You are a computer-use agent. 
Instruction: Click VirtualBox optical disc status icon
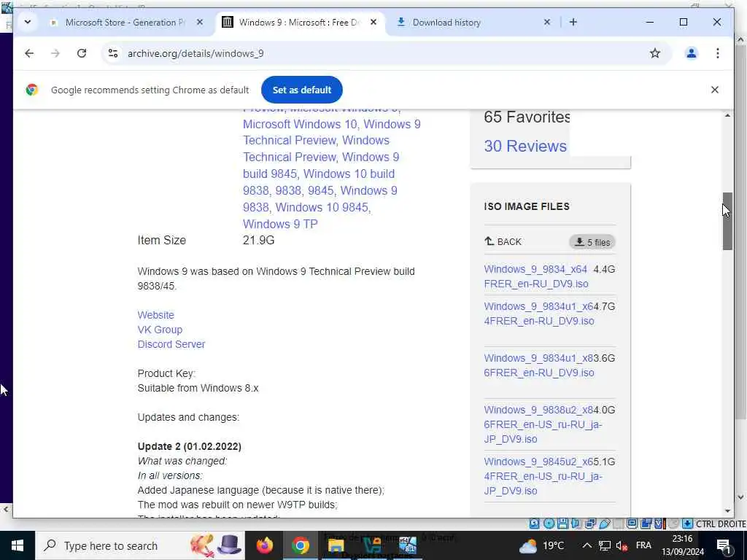pyautogui.click(x=549, y=524)
